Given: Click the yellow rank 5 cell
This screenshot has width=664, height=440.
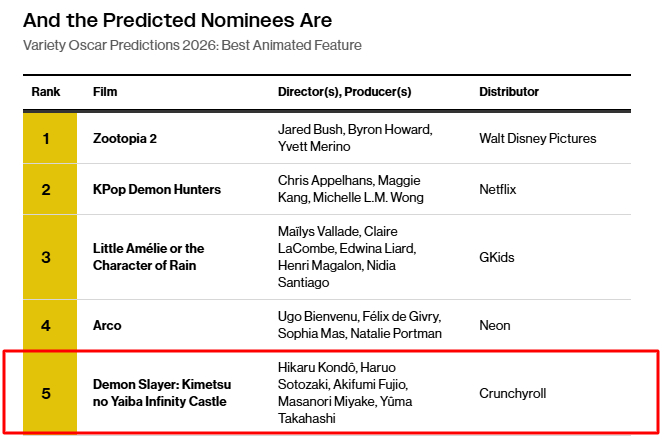Looking at the screenshot, I should (46, 392).
